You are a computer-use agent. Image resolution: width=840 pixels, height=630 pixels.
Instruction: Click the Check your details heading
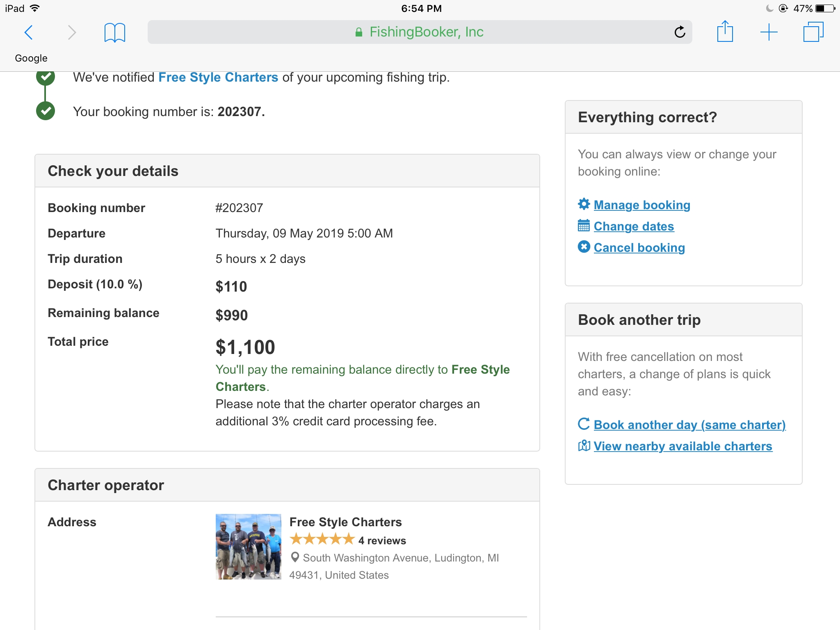113,171
